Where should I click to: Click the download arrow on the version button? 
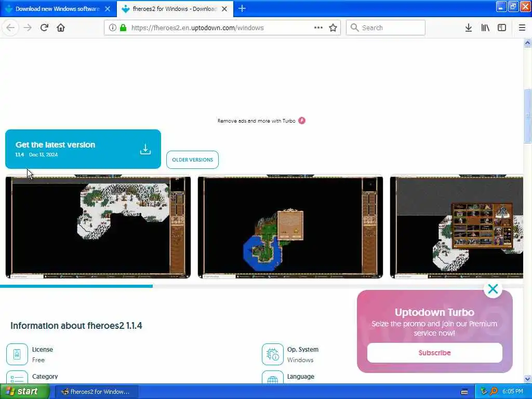145,149
